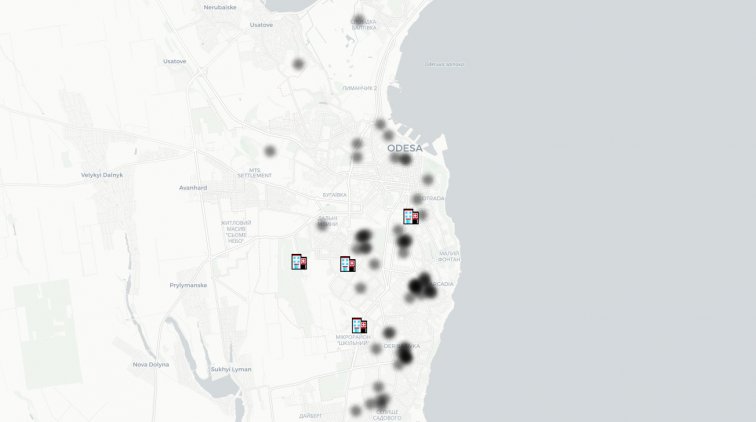Click the Arcadia district label
Viewport: 756px width, 422px height.
pos(443,284)
